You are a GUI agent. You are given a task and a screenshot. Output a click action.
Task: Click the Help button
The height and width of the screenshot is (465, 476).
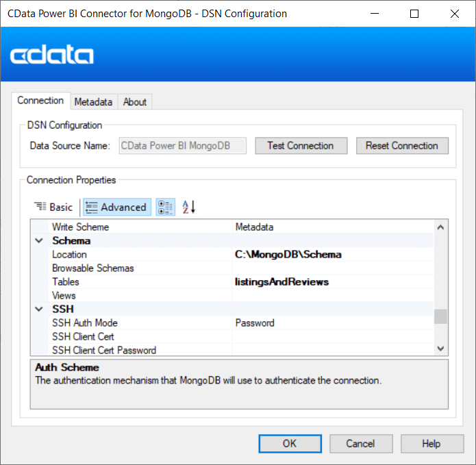pyautogui.click(x=431, y=444)
